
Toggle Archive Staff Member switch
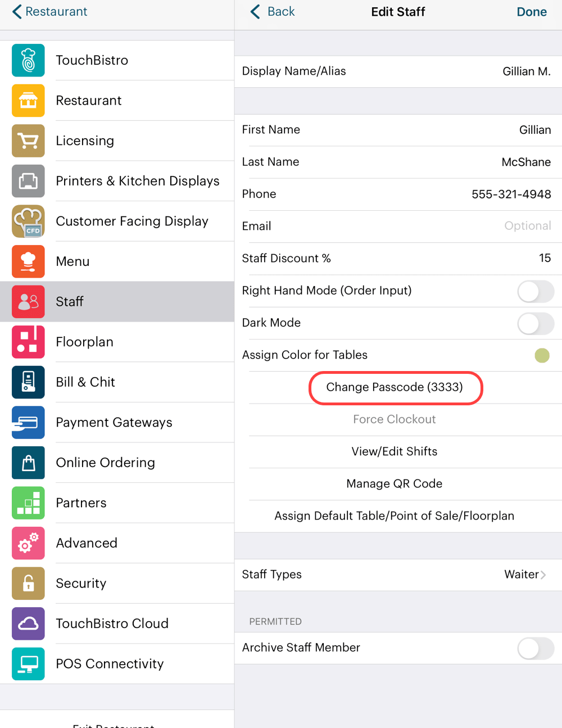pyautogui.click(x=536, y=648)
